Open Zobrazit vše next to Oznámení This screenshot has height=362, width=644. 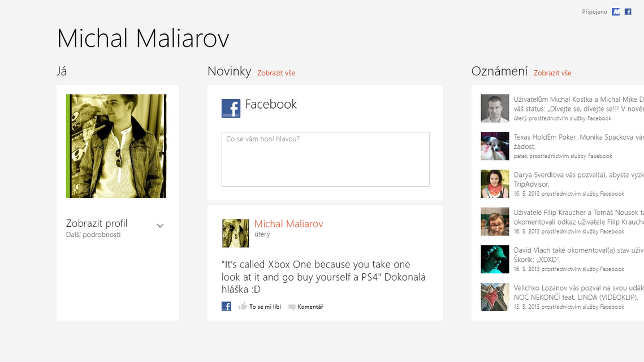click(x=552, y=73)
